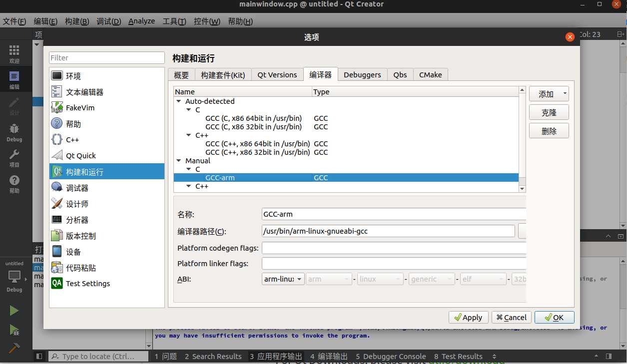Screen dimensions: 627x364
Task: Click the green Run button
Action: coord(14,311)
